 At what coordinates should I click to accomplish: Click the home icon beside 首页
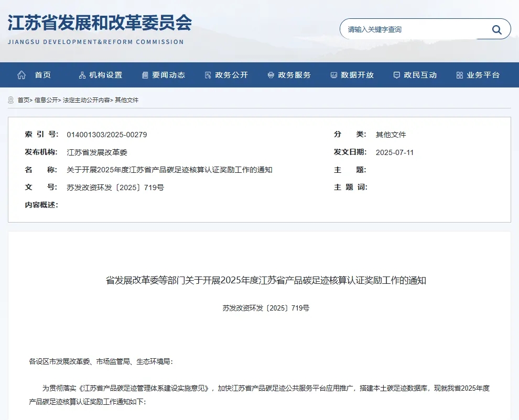pos(21,75)
